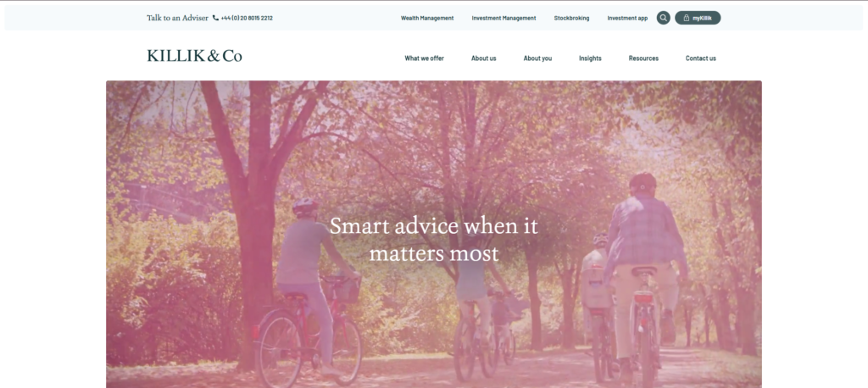Click the phone handset icon

215,18
